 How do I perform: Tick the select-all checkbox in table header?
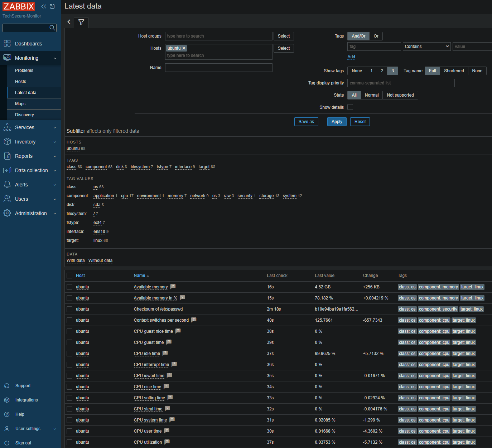[69, 276]
